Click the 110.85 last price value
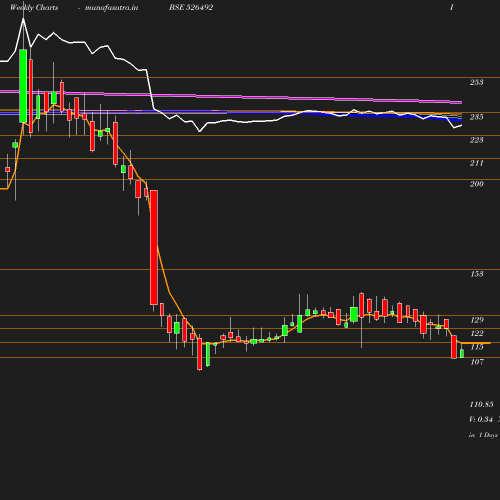Screen dimensions: 500x500 tap(481, 405)
